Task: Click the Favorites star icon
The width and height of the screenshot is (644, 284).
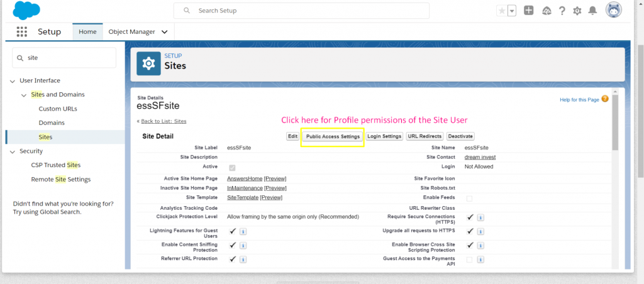Action: pyautogui.click(x=501, y=11)
